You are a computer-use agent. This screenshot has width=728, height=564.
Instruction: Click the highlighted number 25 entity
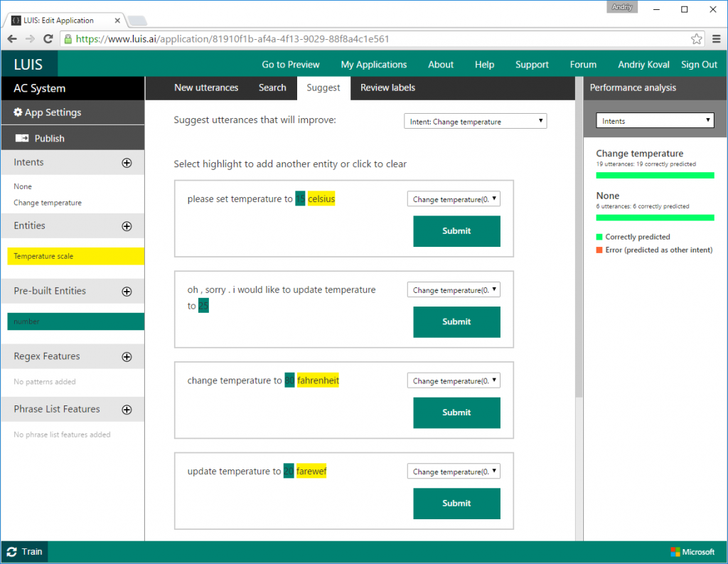(x=203, y=304)
